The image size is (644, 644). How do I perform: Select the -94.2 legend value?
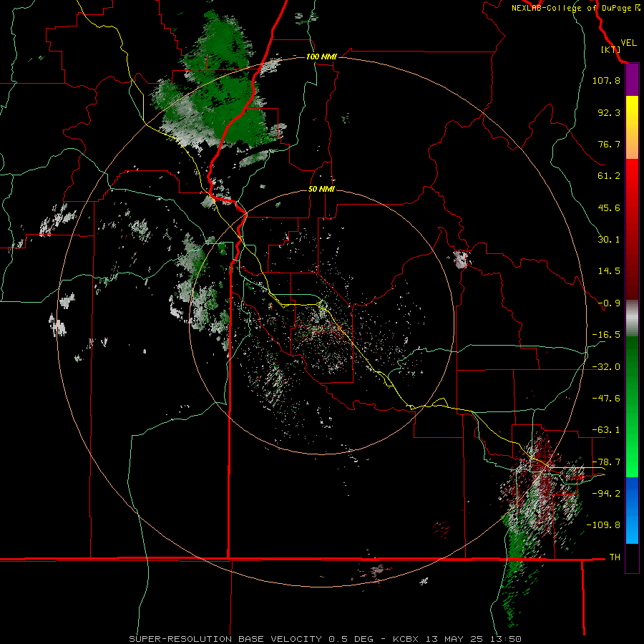point(606,493)
